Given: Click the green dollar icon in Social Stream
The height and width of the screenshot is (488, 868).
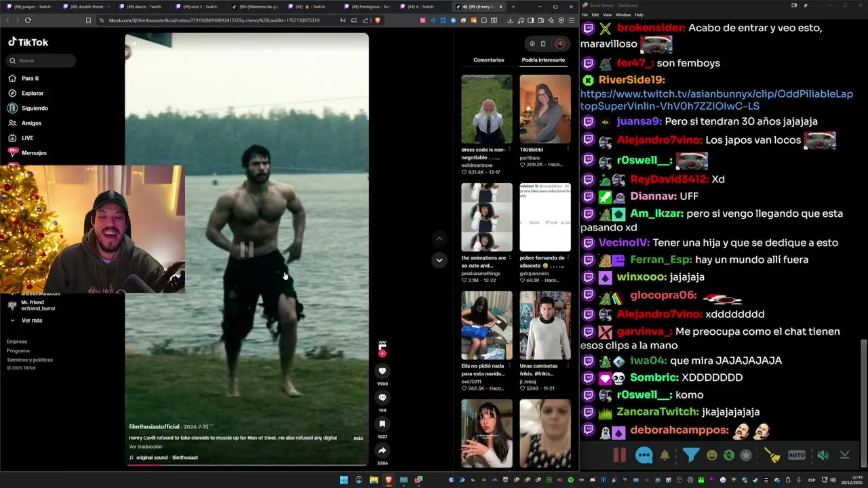Looking at the screenshot, I should [728, 455].
